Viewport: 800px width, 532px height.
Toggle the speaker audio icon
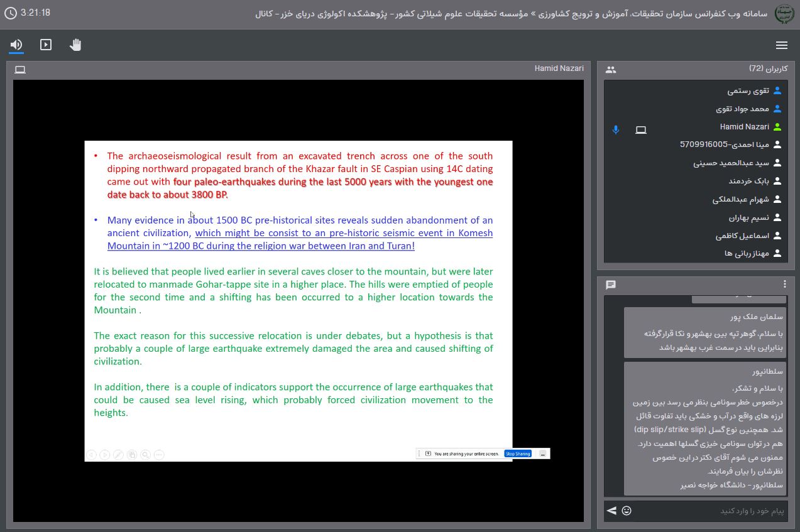click(x=16, y=45)
